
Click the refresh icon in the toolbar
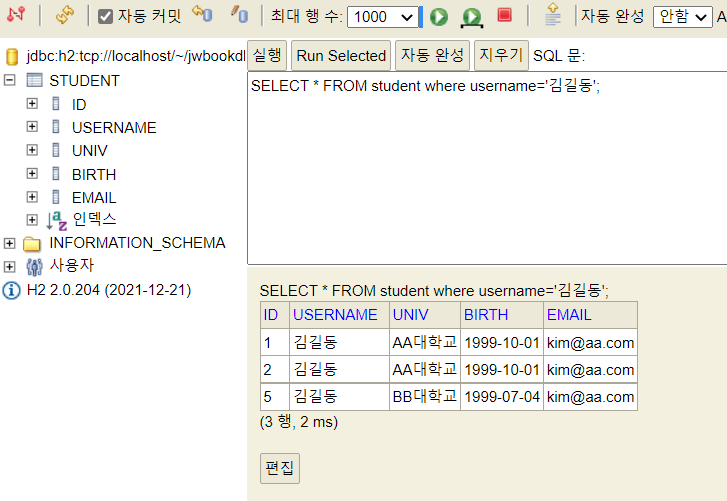pyautogui.click(x=64, y=15)
